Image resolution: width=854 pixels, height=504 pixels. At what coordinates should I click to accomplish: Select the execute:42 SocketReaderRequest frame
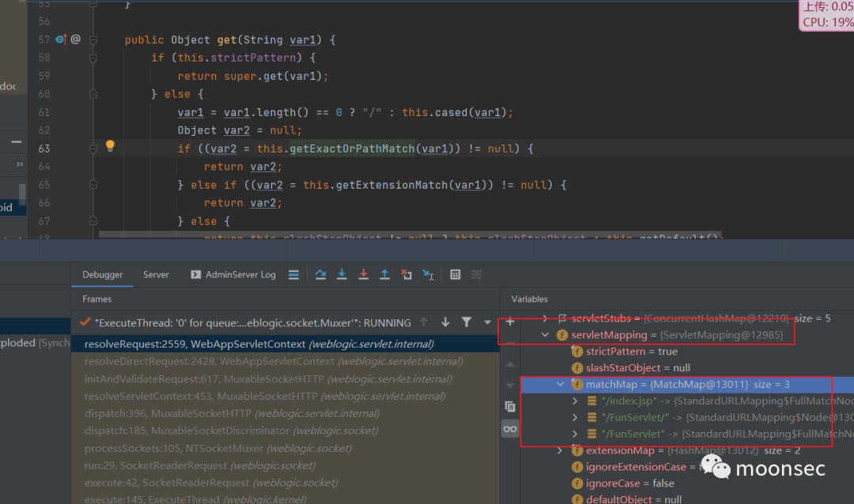click(x=285, y=483)
